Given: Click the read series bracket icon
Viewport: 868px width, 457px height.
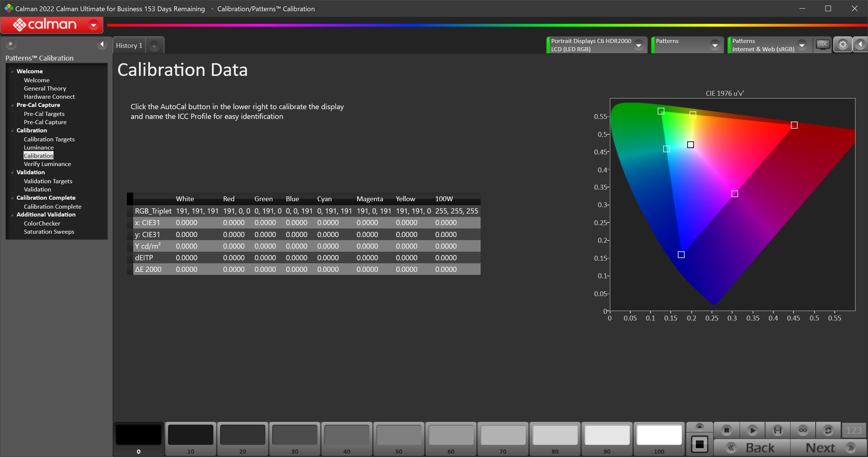Looking at the screenshot, I should click(777, 430).
